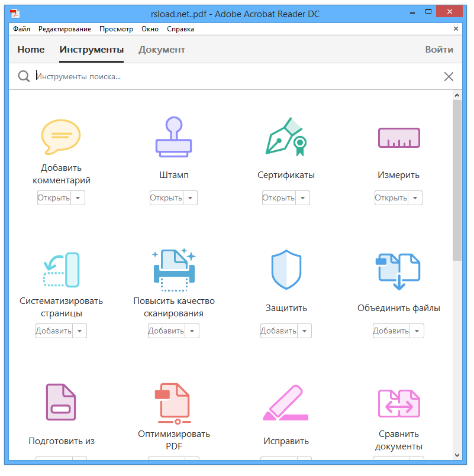Image resolution: width=474 pixels, height=476 pixels.
Task: Open the Окно menu
Action: [150, 29]
